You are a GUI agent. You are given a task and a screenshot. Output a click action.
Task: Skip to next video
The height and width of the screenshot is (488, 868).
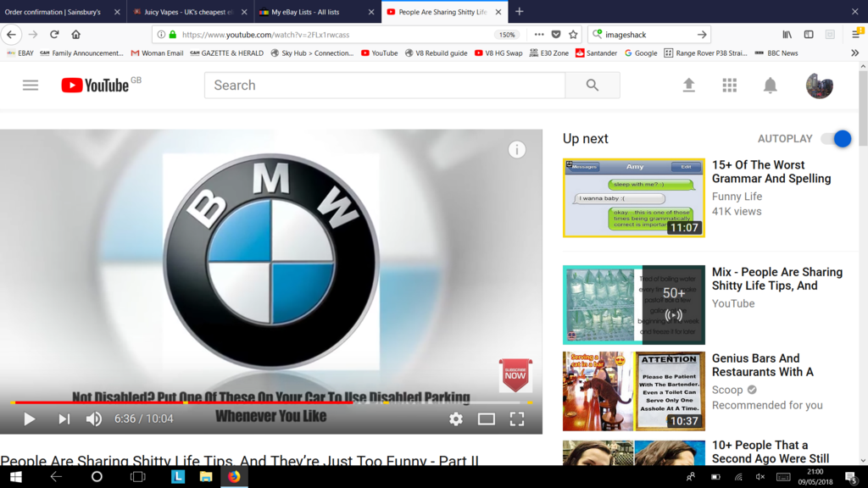click(x=64, y=419)
